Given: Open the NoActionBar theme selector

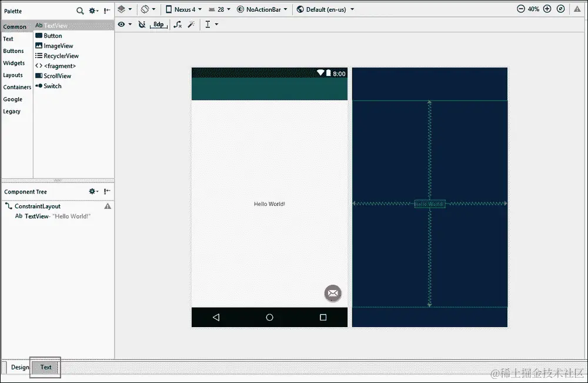Looking at the screenshot, I should [262, 9].
